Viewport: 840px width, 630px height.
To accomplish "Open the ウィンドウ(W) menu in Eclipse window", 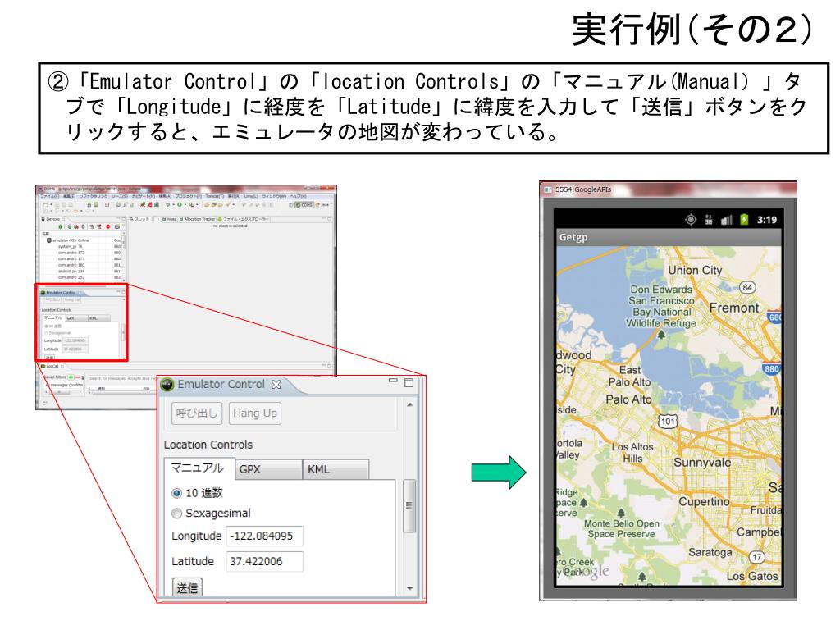I will pyautogui.click(x=274, y=197).
